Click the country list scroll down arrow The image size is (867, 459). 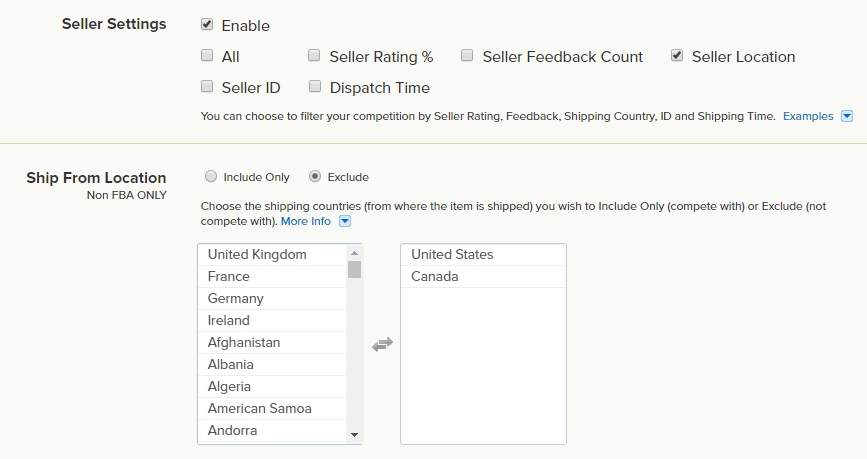354,435
